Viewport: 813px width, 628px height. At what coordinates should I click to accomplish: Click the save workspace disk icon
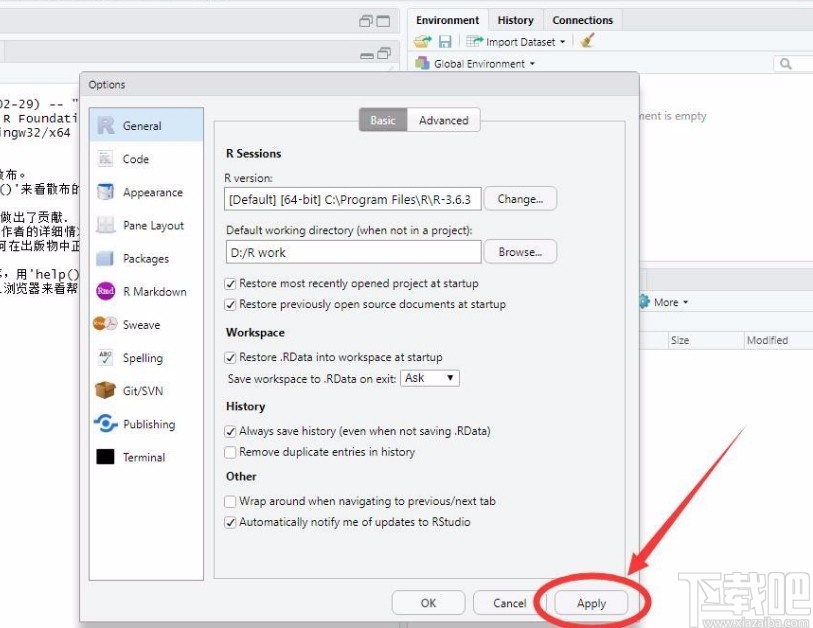445,41
